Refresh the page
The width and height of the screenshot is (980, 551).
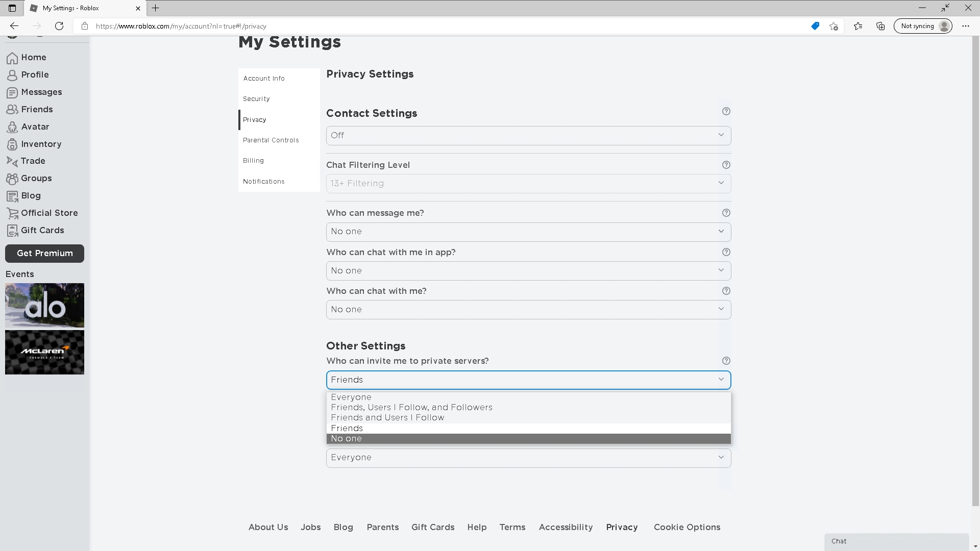pyautogui.click(x=59, y=26)
